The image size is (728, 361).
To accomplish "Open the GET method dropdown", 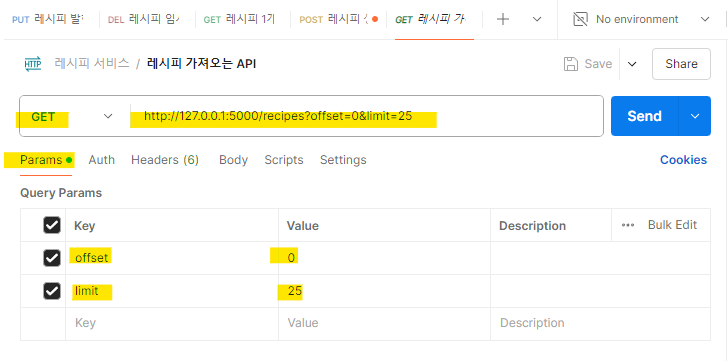I will pyautogui.click(x=72, y=116).
